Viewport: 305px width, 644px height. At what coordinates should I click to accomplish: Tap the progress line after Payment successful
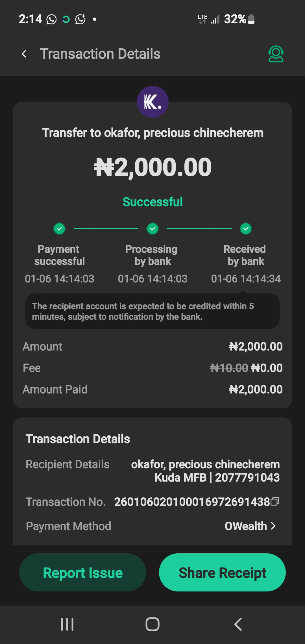[106, 229]
